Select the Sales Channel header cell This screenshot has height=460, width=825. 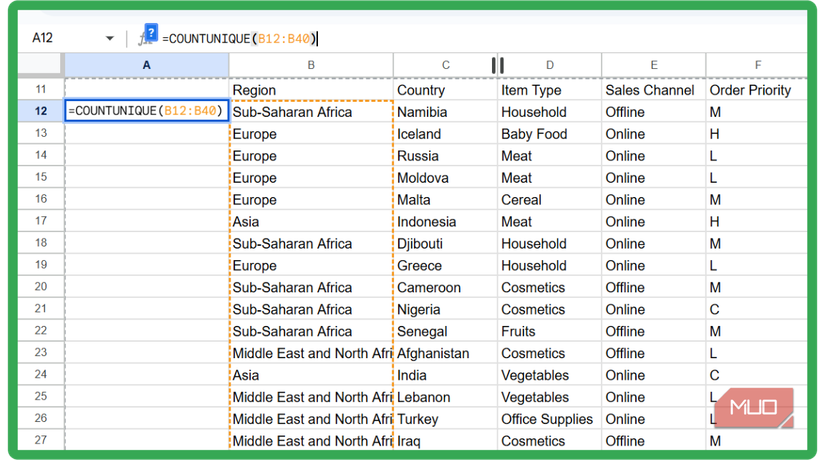tap(653, 90)
